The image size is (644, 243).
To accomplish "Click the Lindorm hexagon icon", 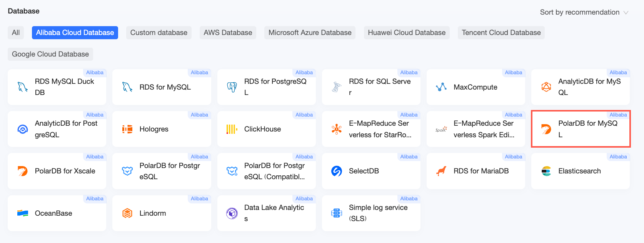I will (x=127, y=213).
